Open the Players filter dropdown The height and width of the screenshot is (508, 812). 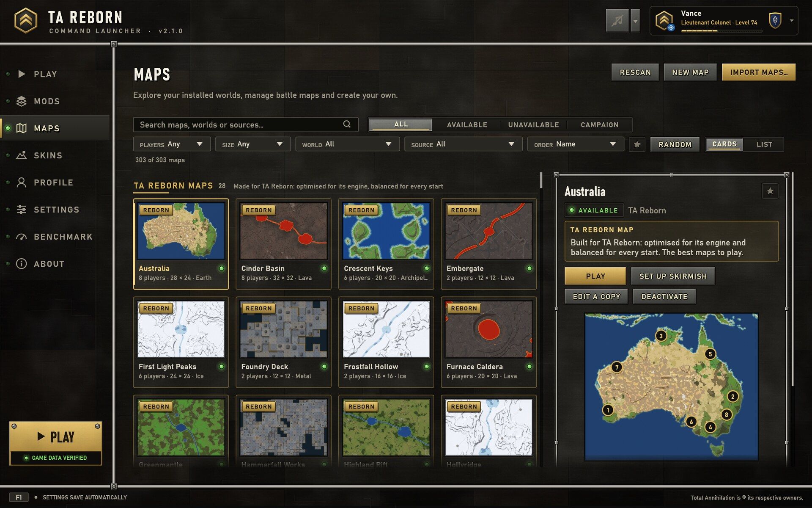pyautogui.click(x=172, y=144)
